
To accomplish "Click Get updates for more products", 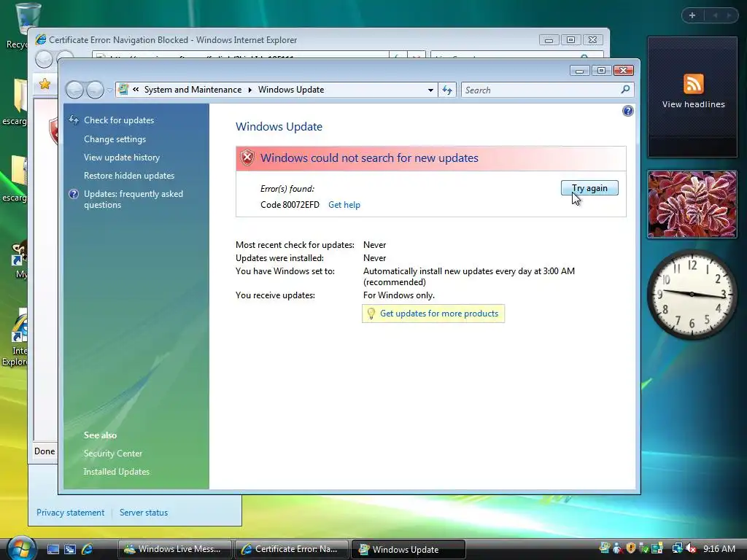I will [x=438, y=314].
